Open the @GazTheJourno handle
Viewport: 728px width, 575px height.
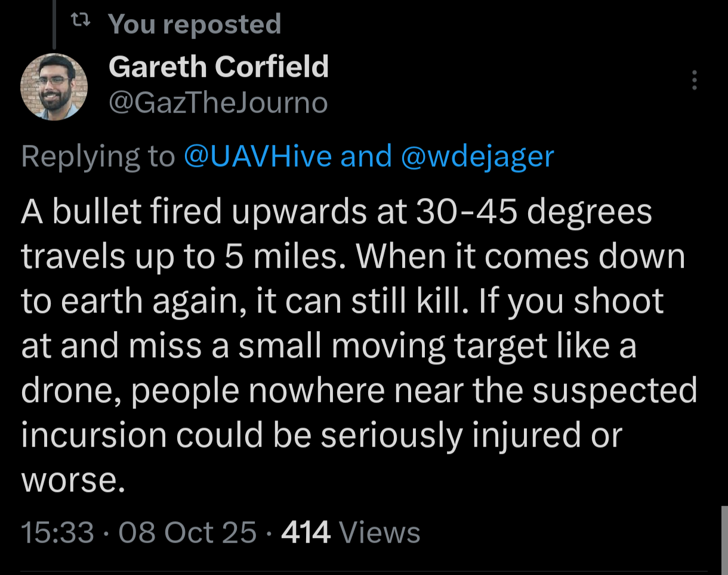[218, 103]
